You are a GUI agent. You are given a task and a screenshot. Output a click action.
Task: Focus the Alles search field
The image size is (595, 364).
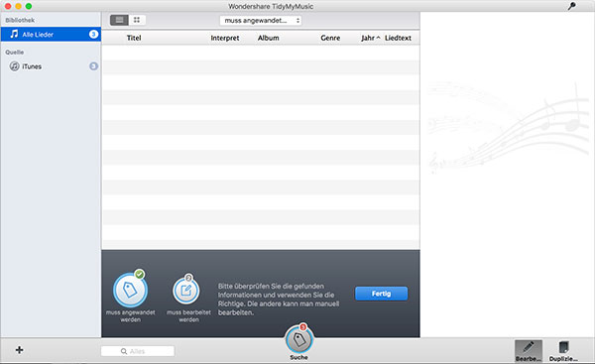(138, 351)
